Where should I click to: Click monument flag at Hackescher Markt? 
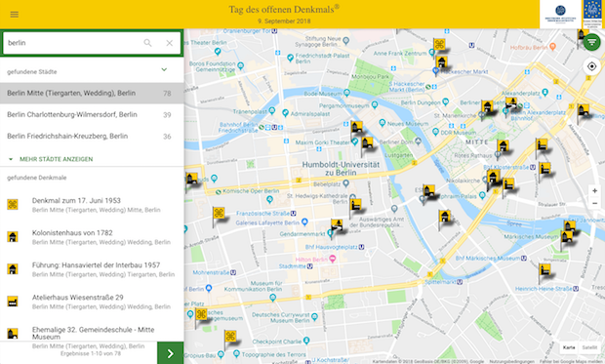[441, 62]
